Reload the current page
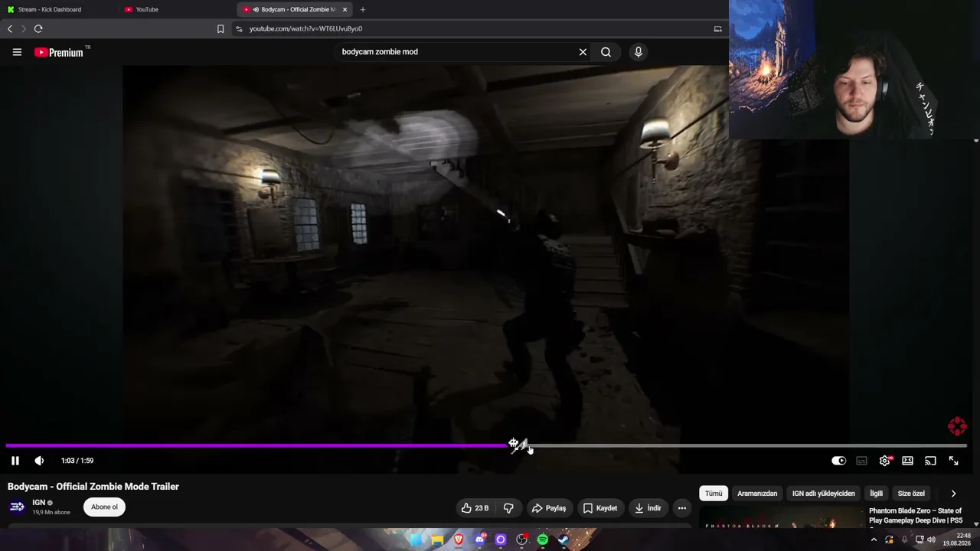This screenshot has height=551, width=980. pyautogui.click(x=38, y=28)
